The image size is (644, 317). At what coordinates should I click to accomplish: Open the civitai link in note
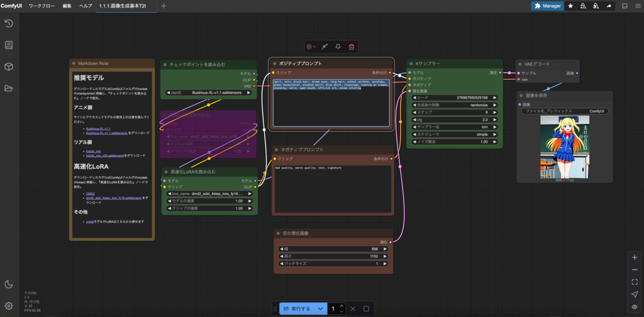point(89,222)
